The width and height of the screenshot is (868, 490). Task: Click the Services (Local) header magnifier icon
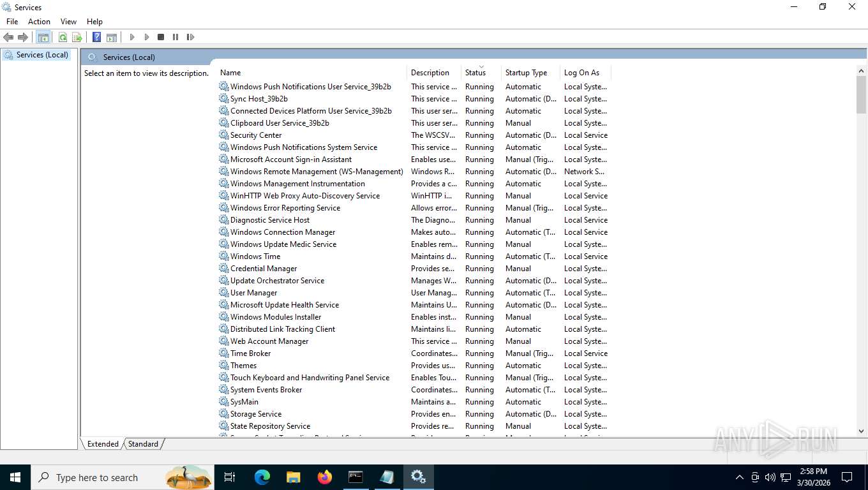point(92,57)
